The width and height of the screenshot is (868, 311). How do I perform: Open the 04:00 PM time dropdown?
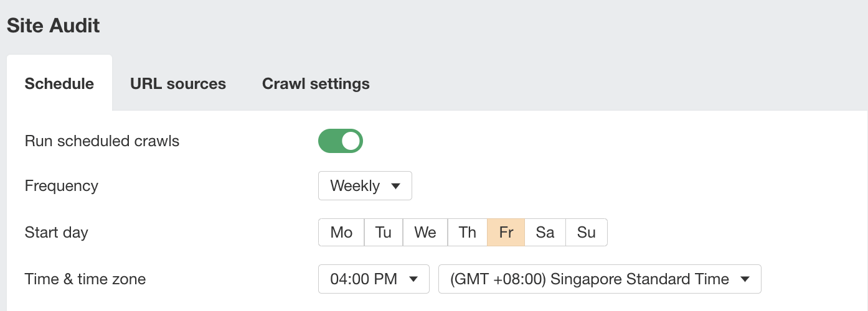(x=374, y=279)
